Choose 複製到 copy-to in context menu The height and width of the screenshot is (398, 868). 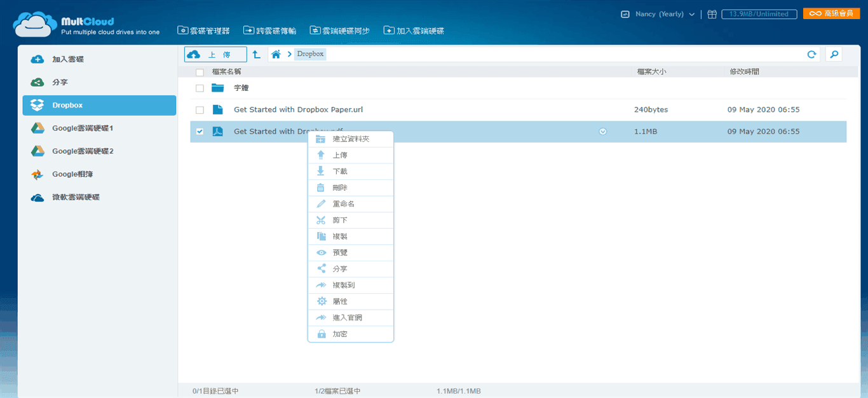click(351, 285)
